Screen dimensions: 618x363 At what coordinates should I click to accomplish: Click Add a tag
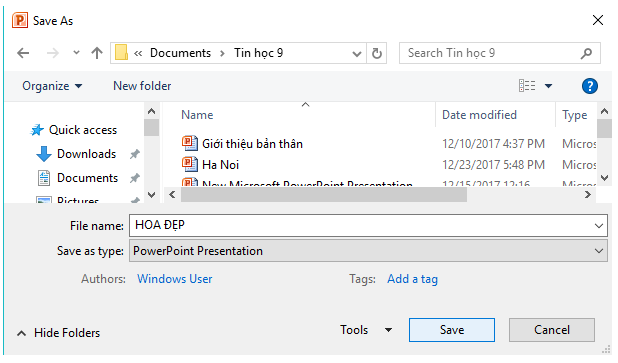(412, 279)
